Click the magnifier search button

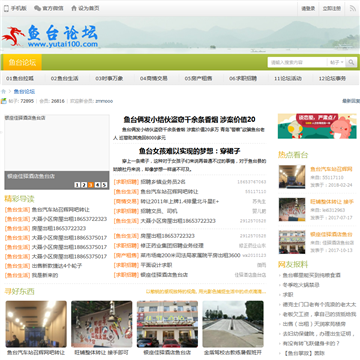(x=351, y=62)
